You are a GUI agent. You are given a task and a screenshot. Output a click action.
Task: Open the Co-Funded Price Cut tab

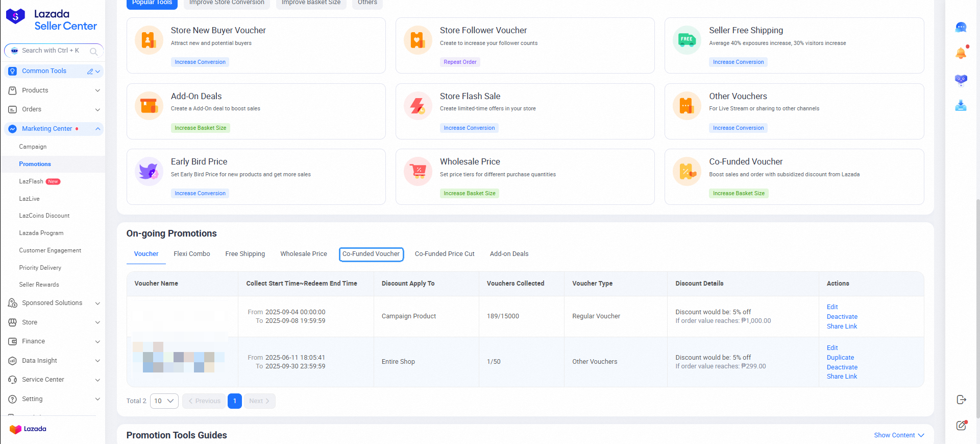coord(445,254)
